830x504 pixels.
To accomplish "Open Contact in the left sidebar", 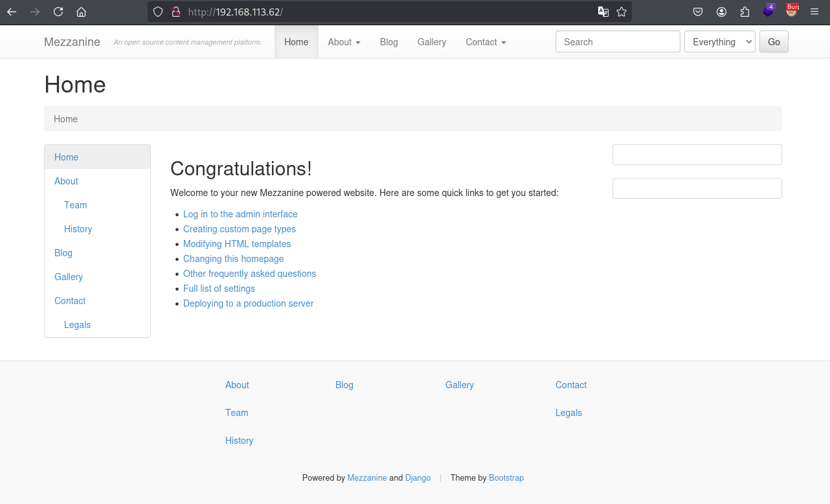I will [97, 301].
